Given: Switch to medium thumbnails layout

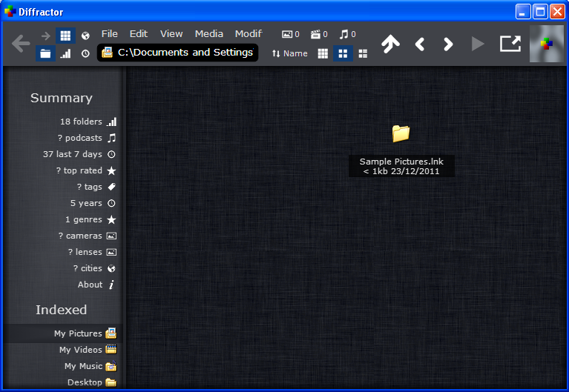Looking at the screenshot, I should (x=343, y=53).
